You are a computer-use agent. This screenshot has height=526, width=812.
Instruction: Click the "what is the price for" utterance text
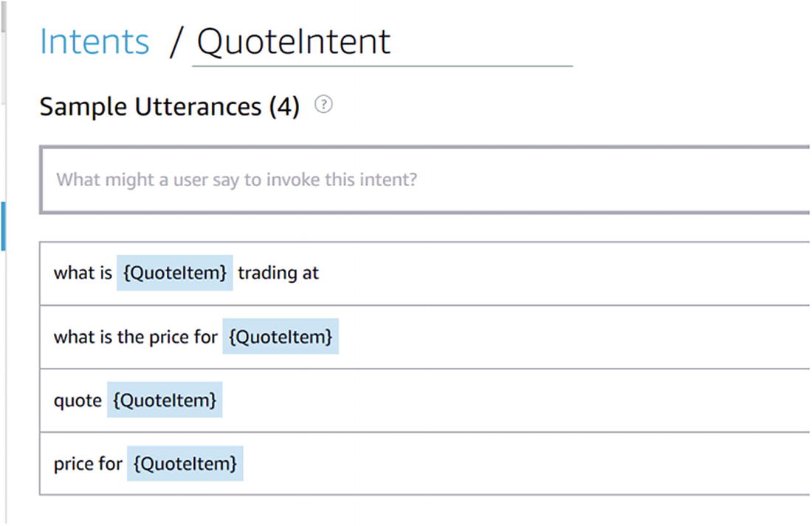[x=135, y=337]
